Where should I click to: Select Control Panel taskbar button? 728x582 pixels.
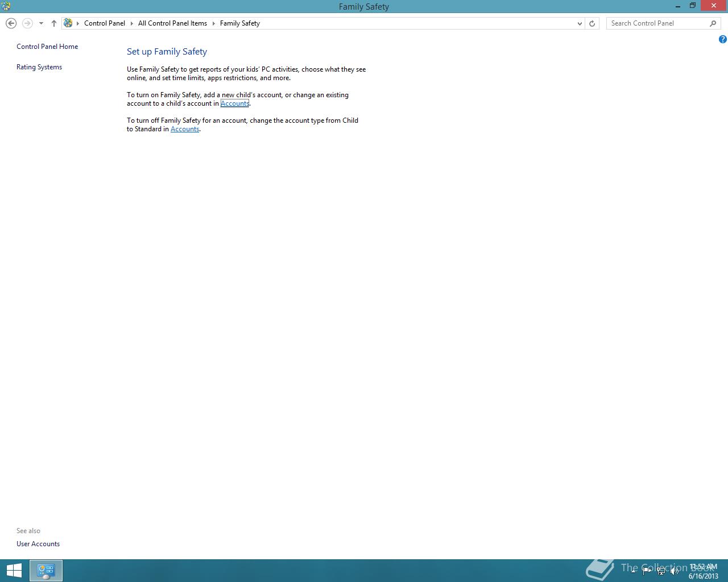46,571
